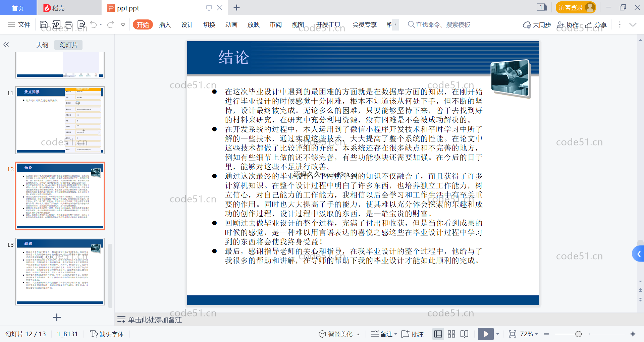Switch to normal view icon
644x342 pixels.
pos(438,334)
